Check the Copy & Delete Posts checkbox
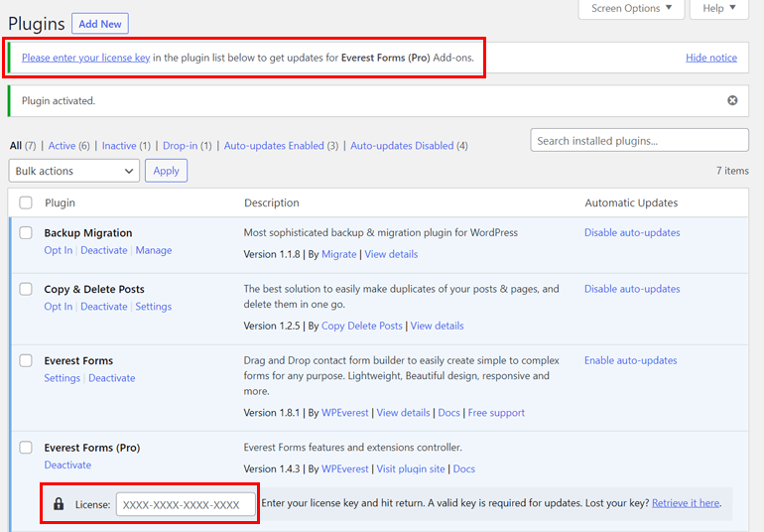 [26, 289]
